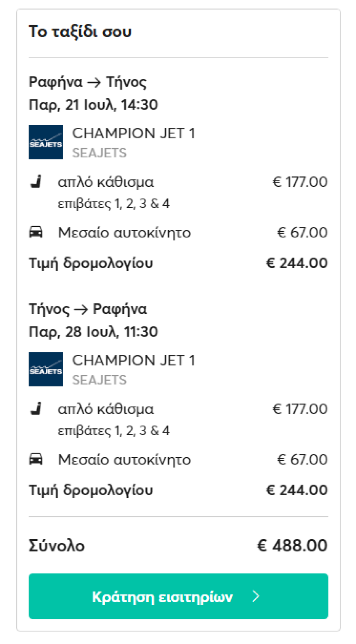Open the chevron inside the booking button

point(256,597)
